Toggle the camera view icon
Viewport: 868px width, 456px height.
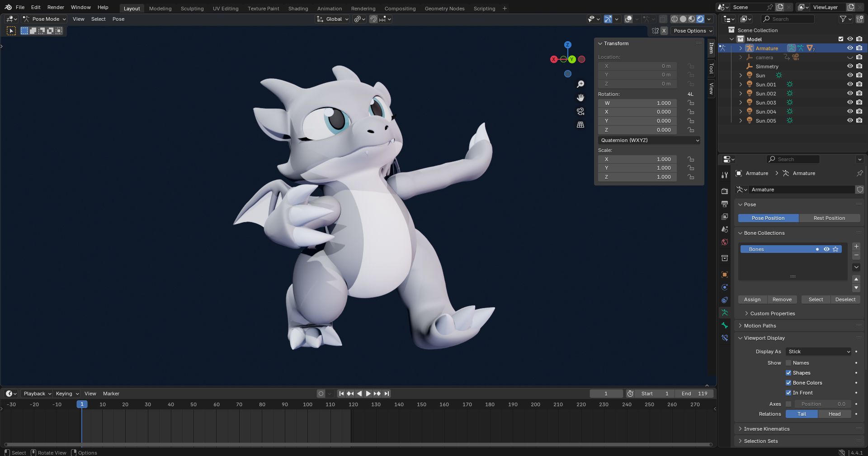click(580, 111)
